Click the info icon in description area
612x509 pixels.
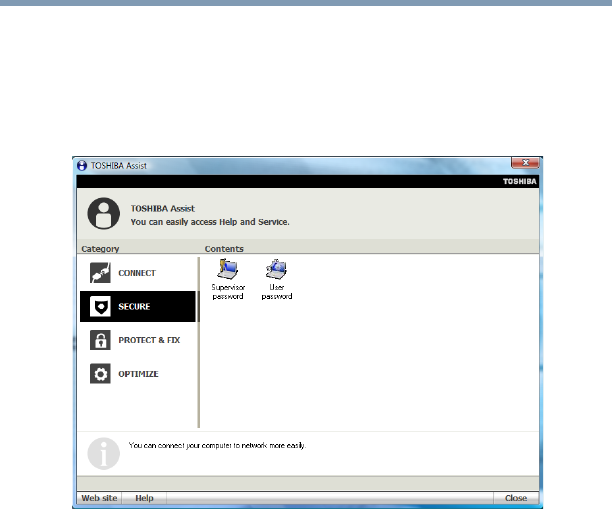[103, 453]
